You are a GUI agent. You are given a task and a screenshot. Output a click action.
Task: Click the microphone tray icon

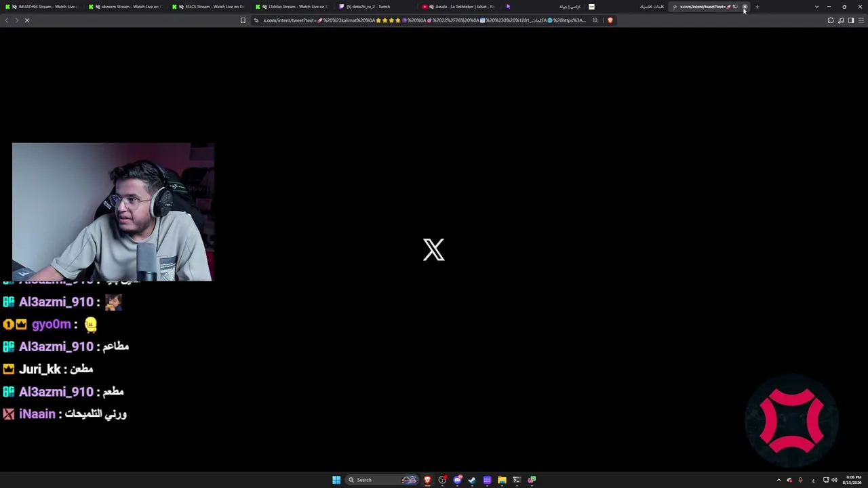pyautogui.click(x=801, y=480)
